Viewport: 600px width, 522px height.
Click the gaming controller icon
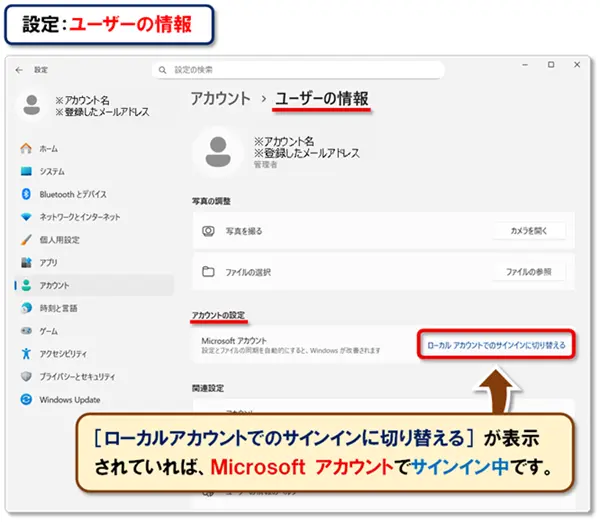[x=26, y=331]
